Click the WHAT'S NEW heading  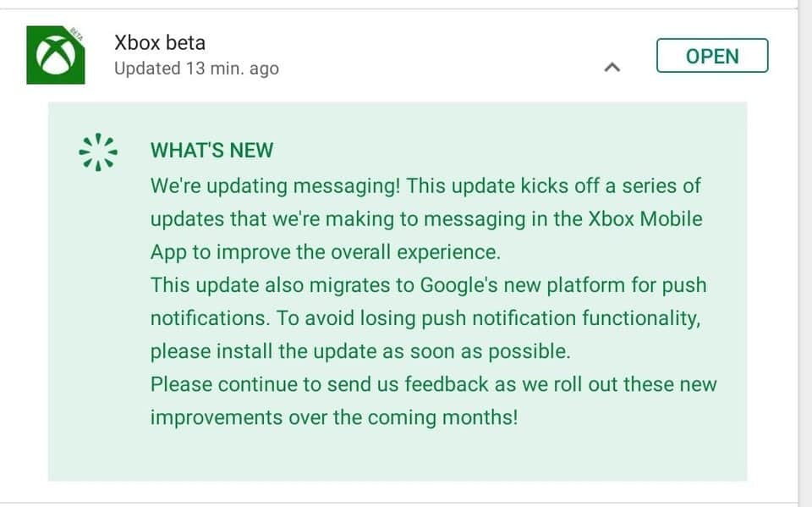point(211,151)
